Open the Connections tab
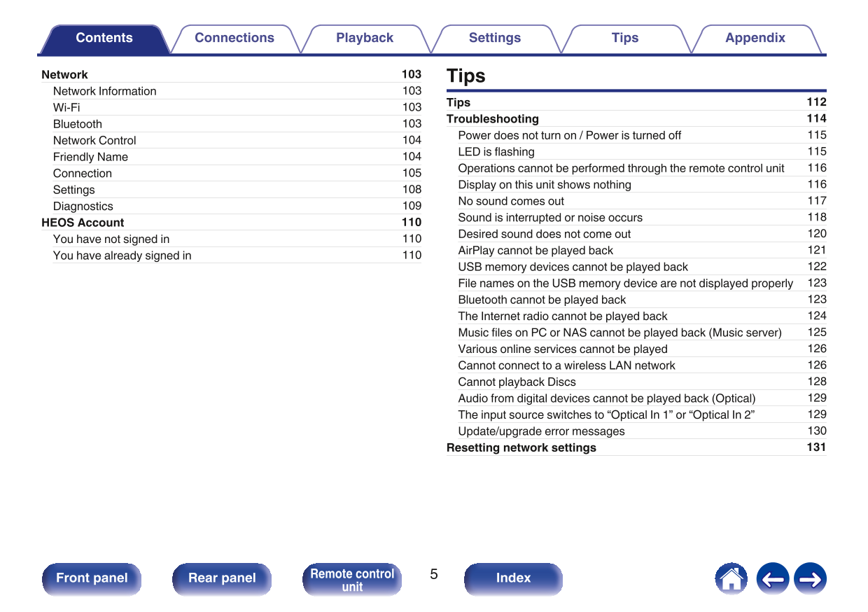The height and width of the screenshot is (612, 868). click(234, 39)
